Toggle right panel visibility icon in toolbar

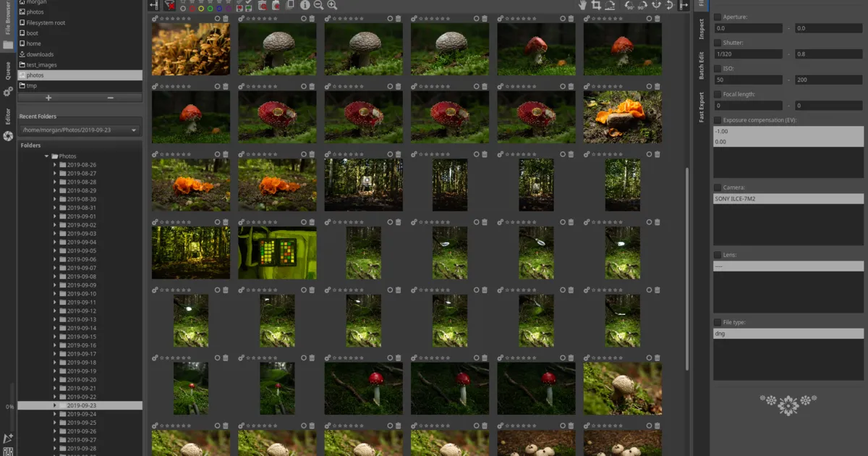pos(684,5)
